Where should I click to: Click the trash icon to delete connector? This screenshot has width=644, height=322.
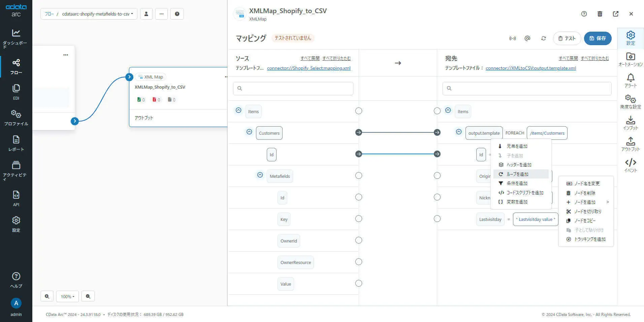(600, 14)
